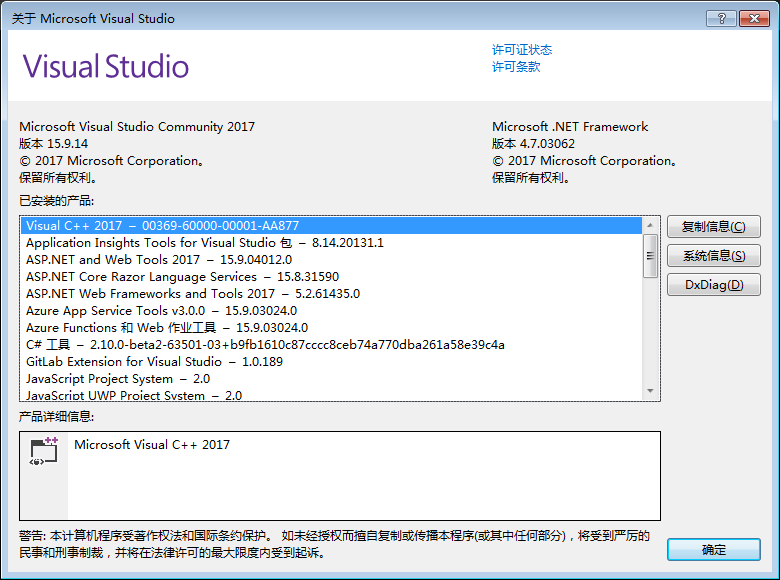
Task: Click Microsoft .NET Framework text
Action: click(570, 127)
